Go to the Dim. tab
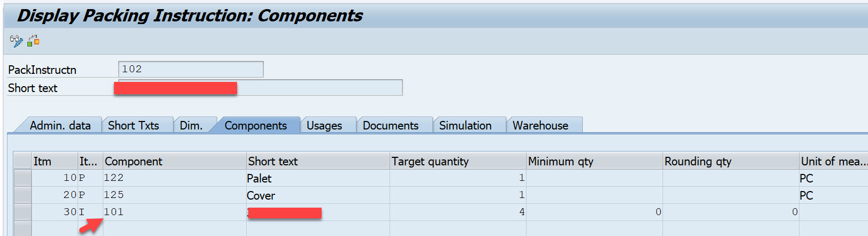 click(x=191, y=125)
